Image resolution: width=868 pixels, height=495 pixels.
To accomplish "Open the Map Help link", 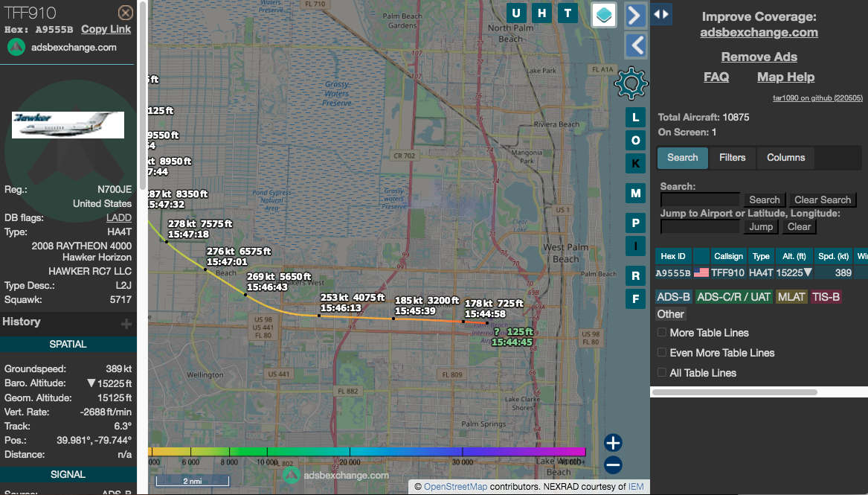I will point(785,77).
